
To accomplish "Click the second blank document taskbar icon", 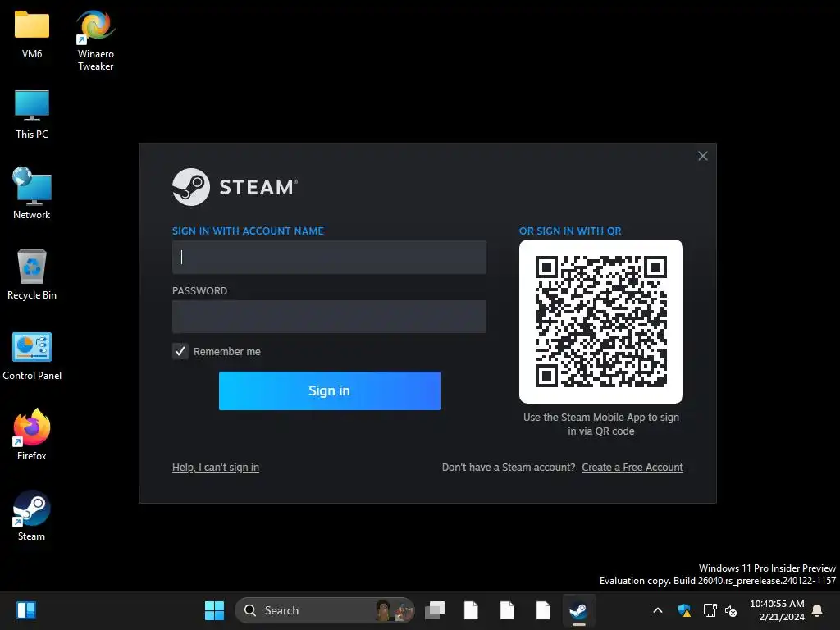I will [x=507, y=610].
